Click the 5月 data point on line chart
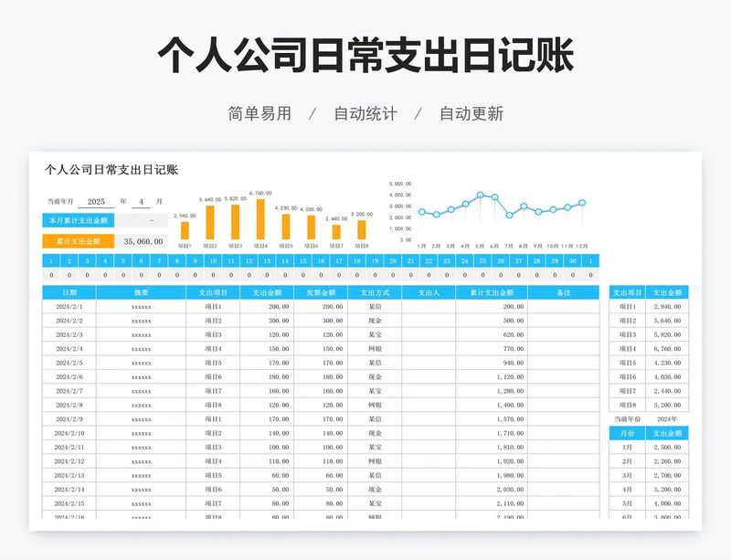This screenshot has width=731, height=560. 481,195
